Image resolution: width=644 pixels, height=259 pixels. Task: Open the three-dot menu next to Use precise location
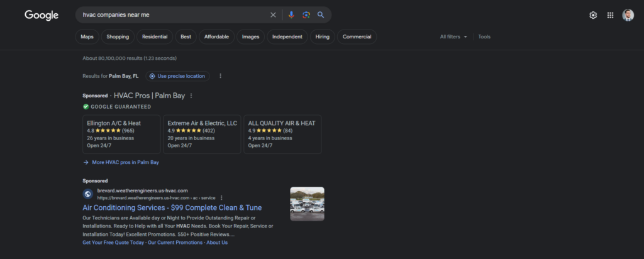(x=220, y=76)
